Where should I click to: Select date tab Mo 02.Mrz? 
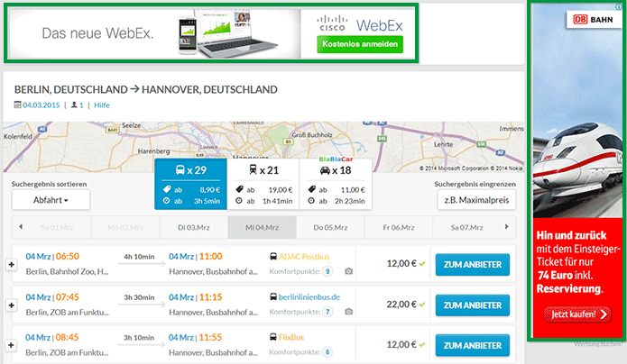point(125,227)
